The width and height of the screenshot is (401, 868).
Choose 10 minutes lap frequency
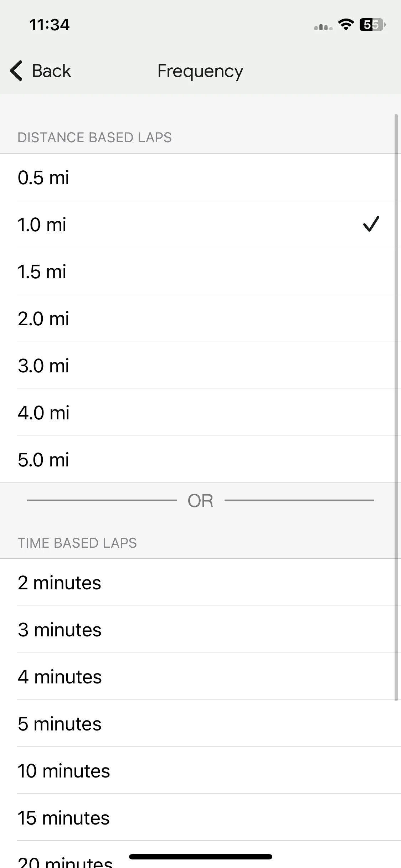pos(200,770)
